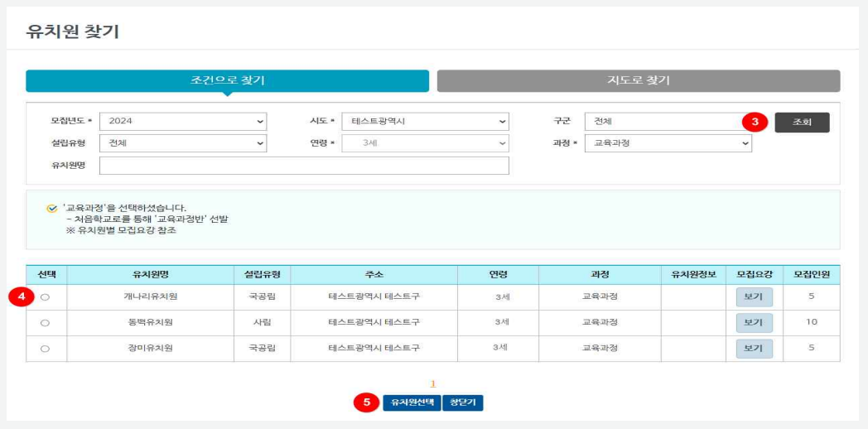Click the 창닫기 button

(463, 402)
